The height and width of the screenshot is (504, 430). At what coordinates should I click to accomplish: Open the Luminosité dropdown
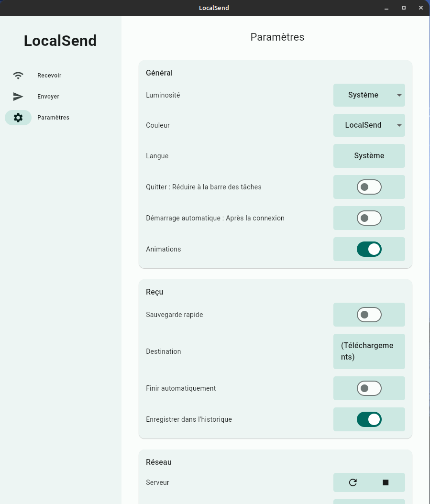(369, 95)
